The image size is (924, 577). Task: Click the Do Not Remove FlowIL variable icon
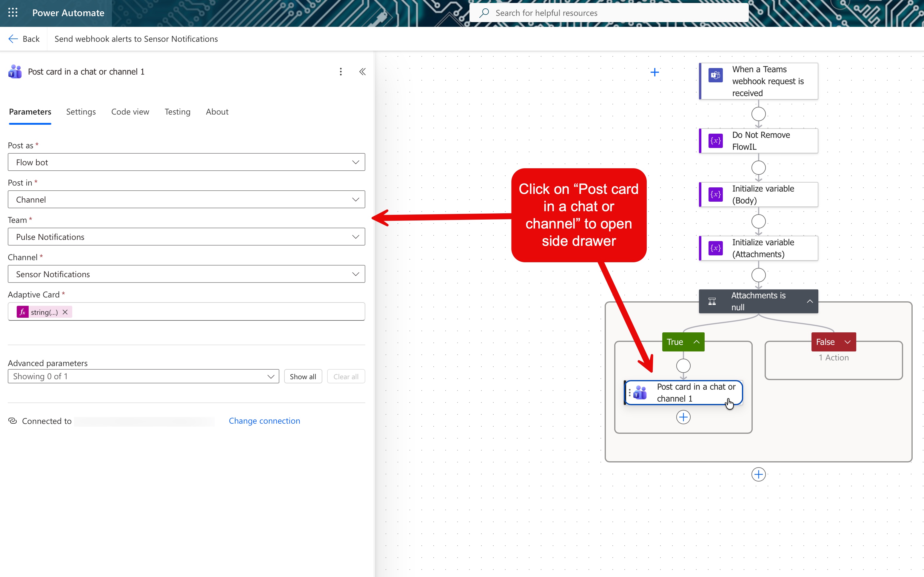click(715, 141)
